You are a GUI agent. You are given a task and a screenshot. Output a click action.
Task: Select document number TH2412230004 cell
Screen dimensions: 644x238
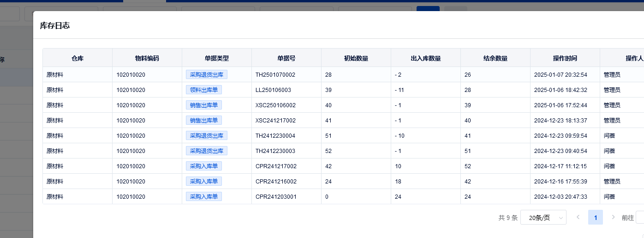click(x=275, y=135)
